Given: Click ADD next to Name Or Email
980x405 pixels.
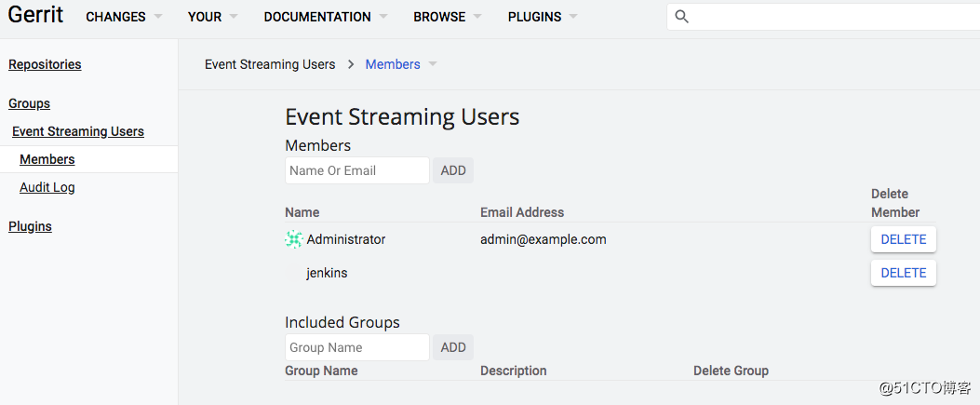Looking at the screenshot, I should pyautogui.click(x=453, y=170).
